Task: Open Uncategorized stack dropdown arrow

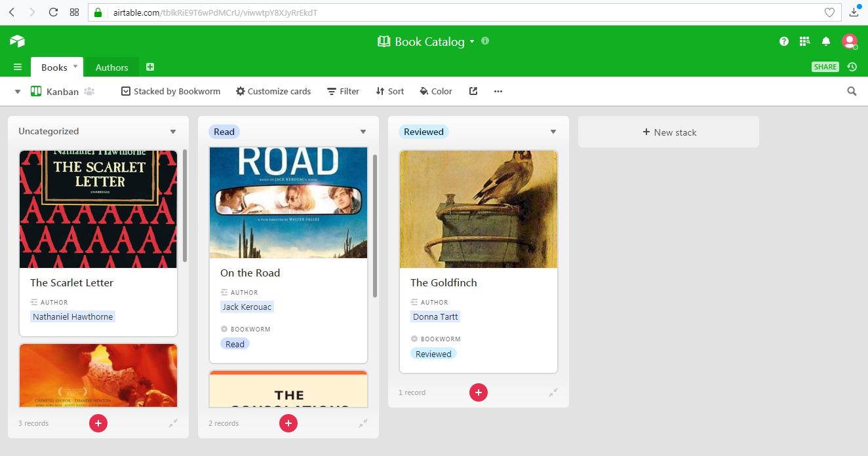Action: coord(173,132)
